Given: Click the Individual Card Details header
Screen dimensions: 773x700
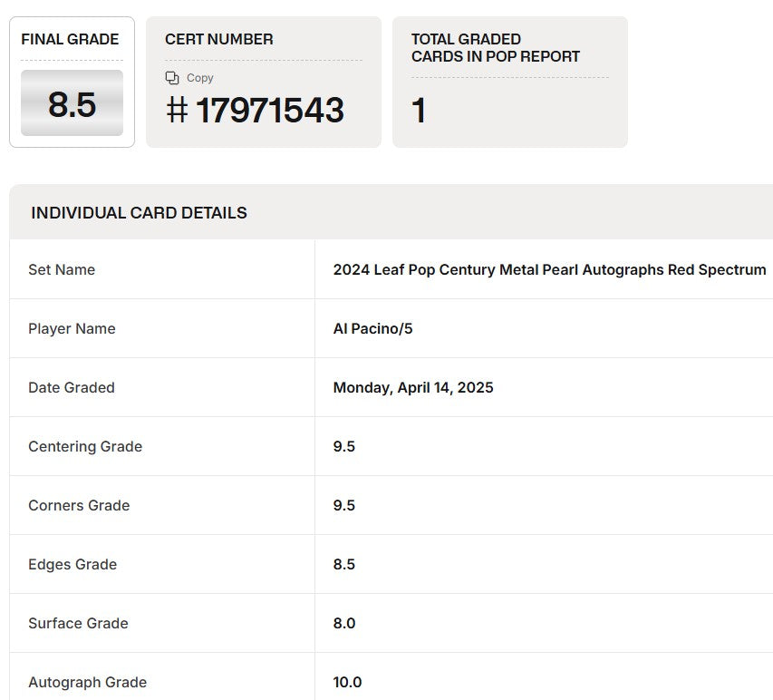Looking at the screenshot, I should [x=139, y=213].
